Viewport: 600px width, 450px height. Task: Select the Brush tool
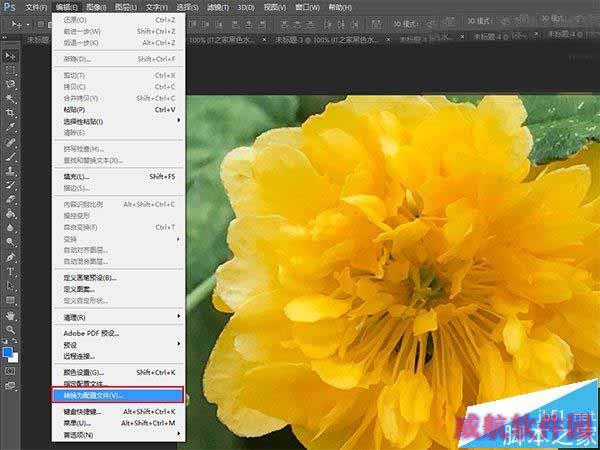(x=10, y=157)
